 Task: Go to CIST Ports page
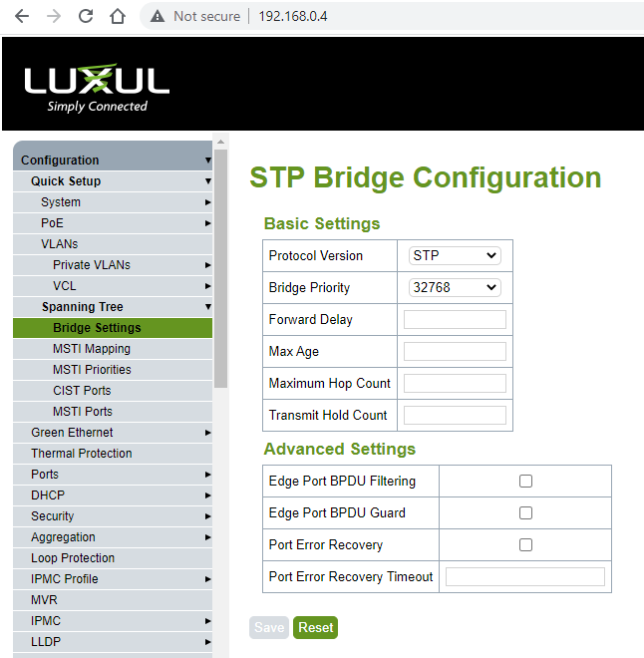pyautogui.click(x=82, y=391)
